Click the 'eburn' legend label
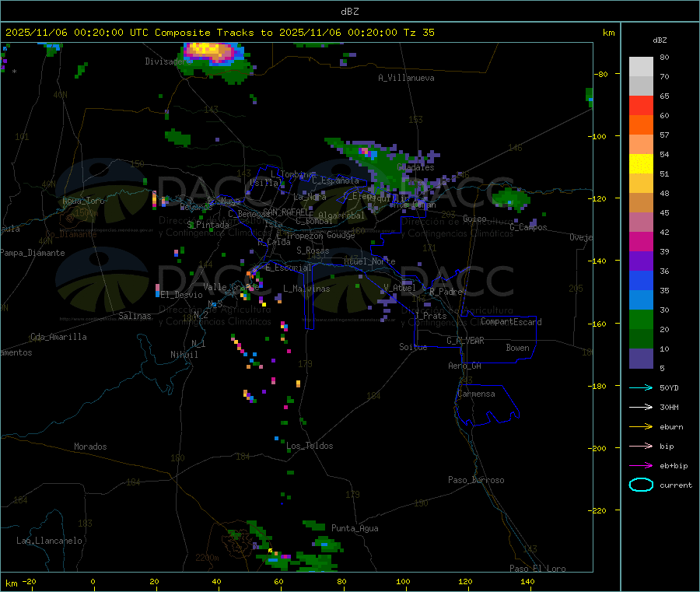Viewport: 700px width, 592px height. coord(671,427)
